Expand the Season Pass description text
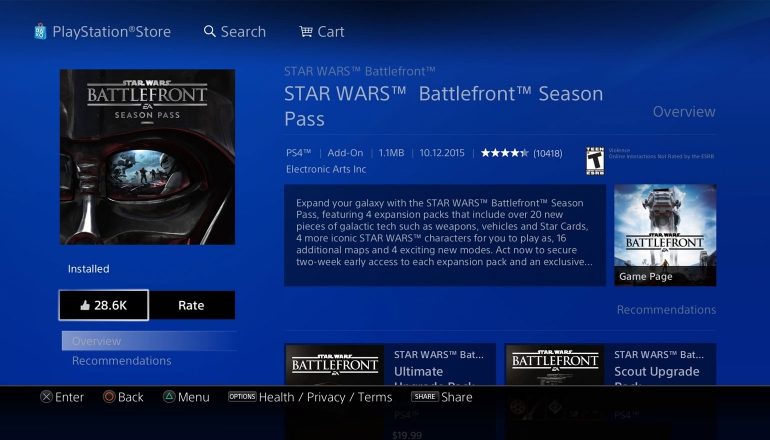This screenshot has width=770, height=440. click(x=445, y=235)
